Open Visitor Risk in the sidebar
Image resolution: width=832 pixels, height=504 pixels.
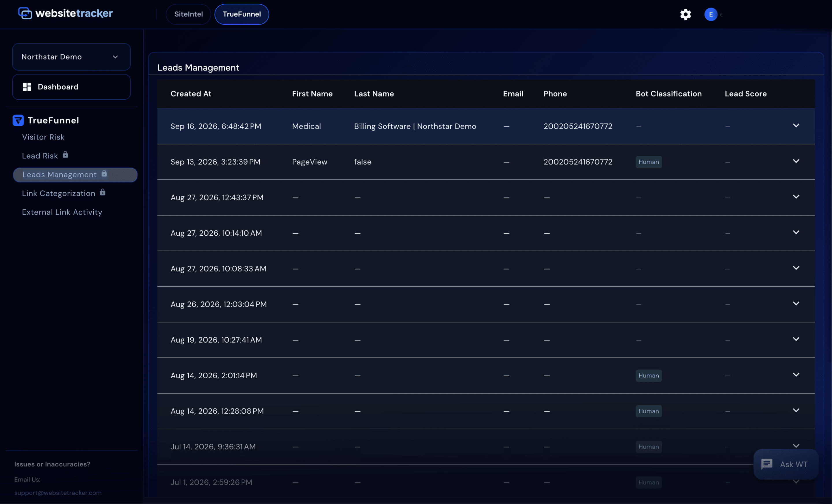point(43,137)
